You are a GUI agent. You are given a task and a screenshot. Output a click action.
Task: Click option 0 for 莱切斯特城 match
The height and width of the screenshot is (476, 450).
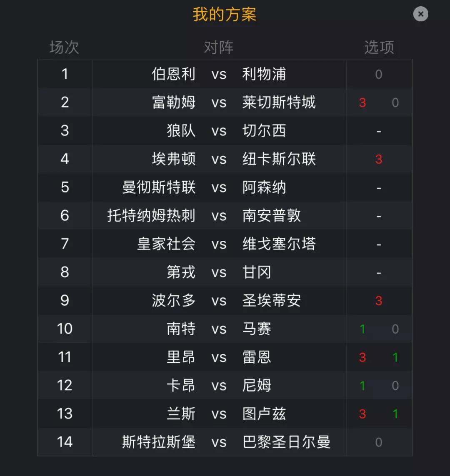tap(395, 102)
